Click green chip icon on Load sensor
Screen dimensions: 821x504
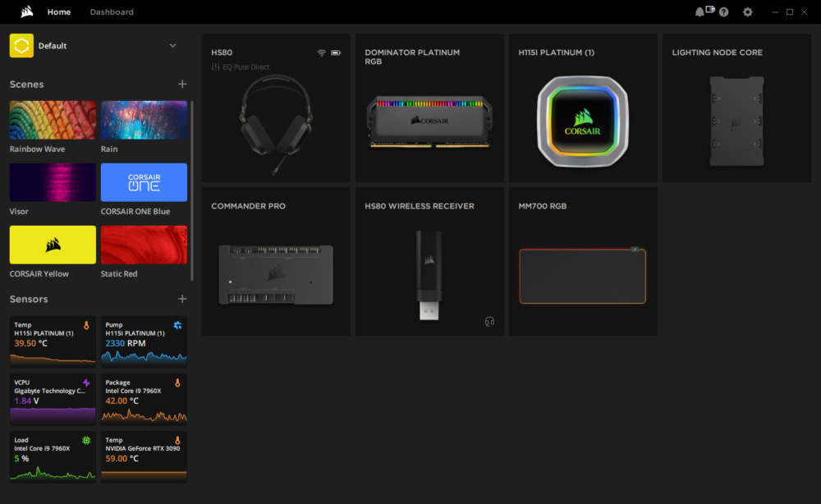point(86,440)
